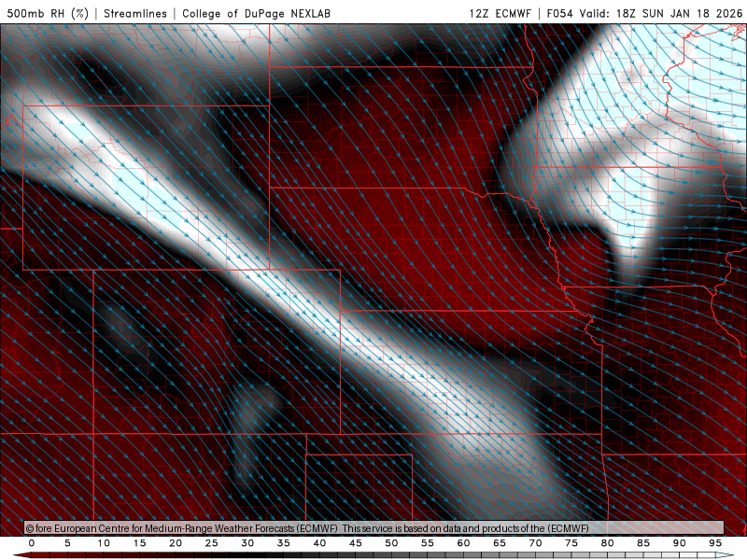
Task: Click the '80' color scale label
Action: click(x=607, y=543)
